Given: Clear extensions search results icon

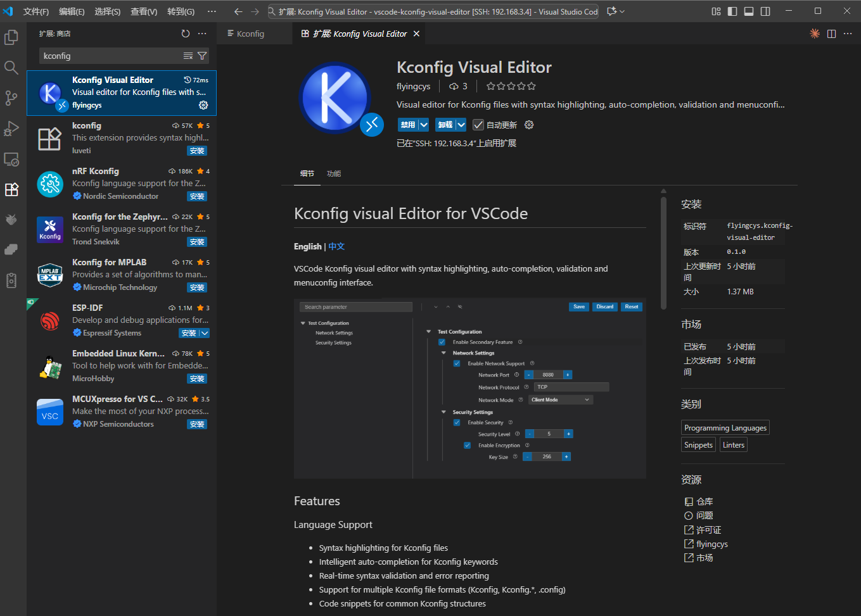Looking at the screenshot, I should (x=188, y=56).
